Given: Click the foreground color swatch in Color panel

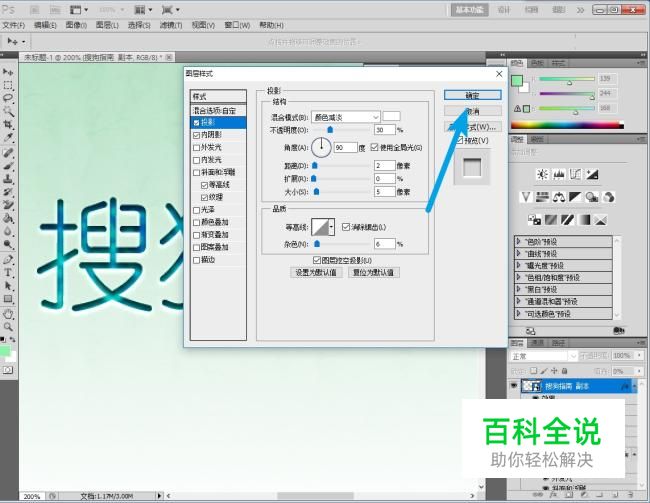Looking at the screenshot, I should (x=517, y=80).
